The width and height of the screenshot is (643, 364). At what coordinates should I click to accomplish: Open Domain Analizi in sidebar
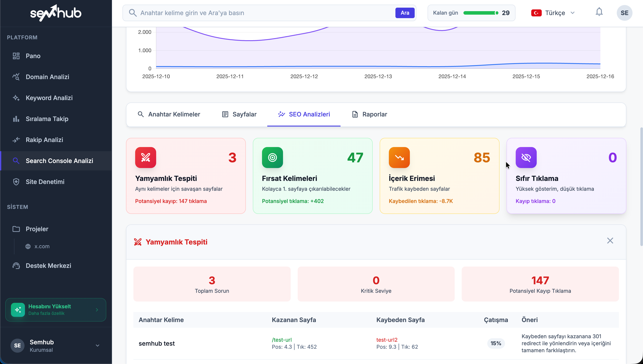47,77
